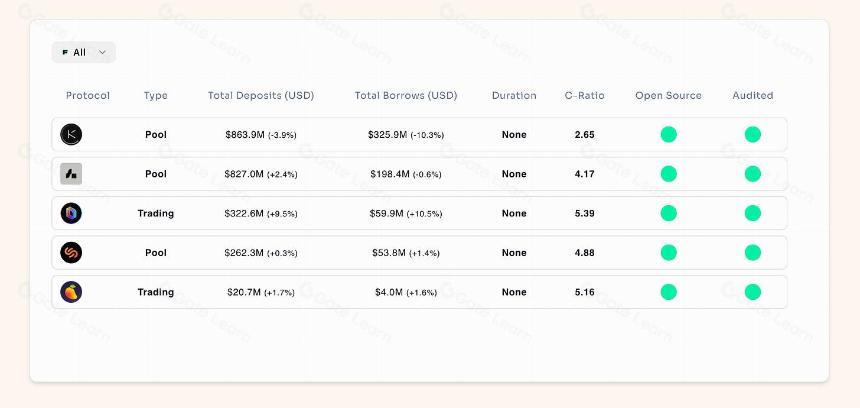860x408 pixels.
Task: Click the Open Source green dot in 4.88 row
Action: (x=669, y=253)
